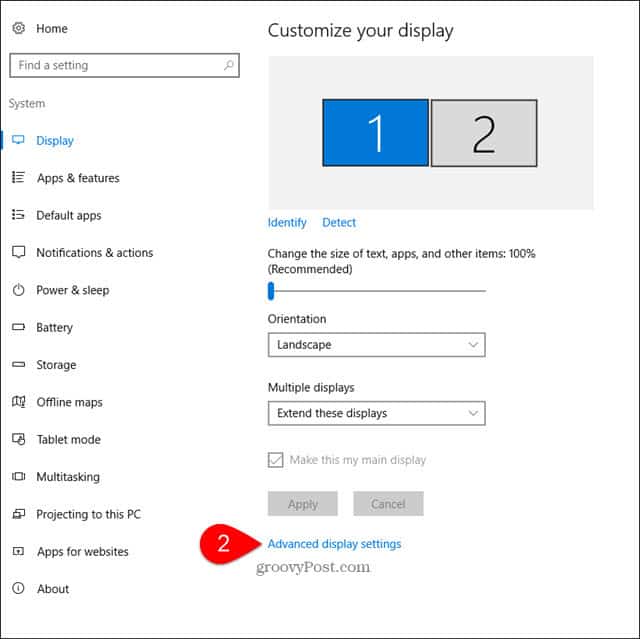
Task: Go to Home settings
Action: (x=52, y=29)
